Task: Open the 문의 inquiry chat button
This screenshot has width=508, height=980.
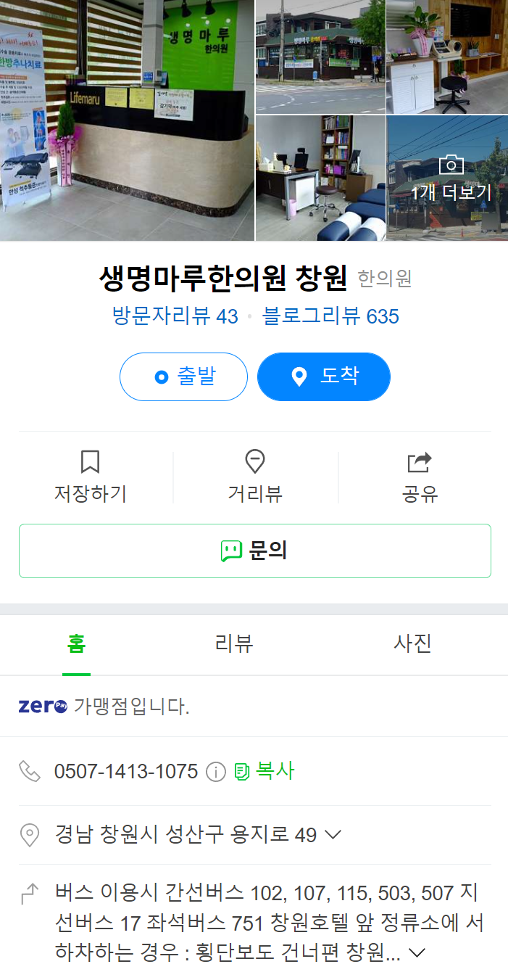Action: point(255,551)
